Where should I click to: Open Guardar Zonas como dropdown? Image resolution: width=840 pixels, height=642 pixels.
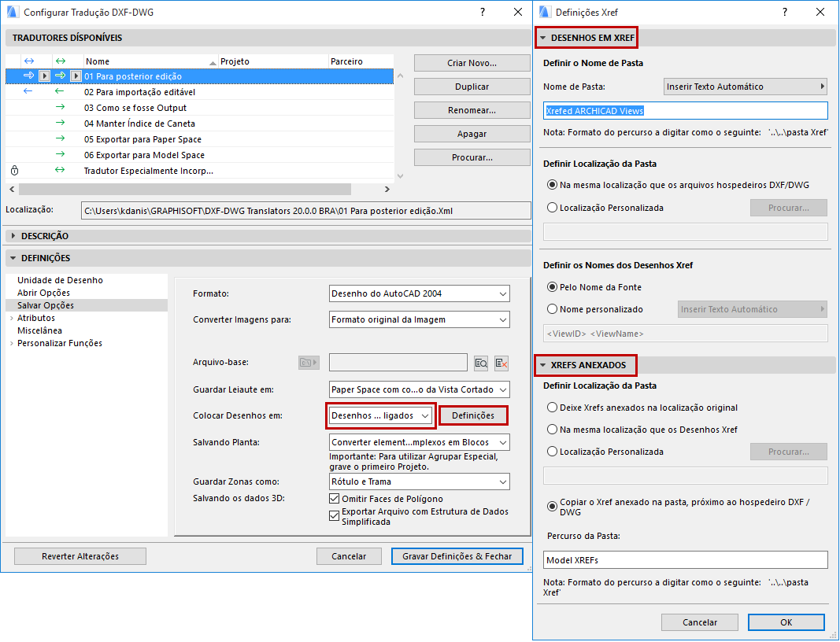click(419, 481)
